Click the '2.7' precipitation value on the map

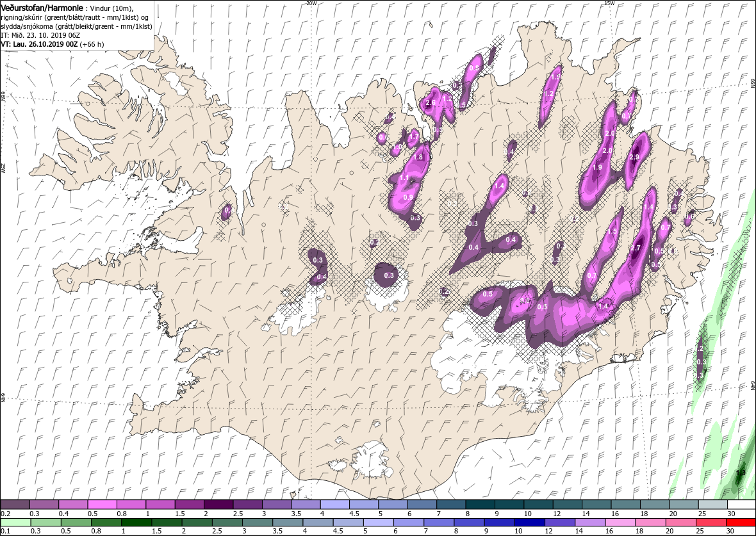click(636, 248)
